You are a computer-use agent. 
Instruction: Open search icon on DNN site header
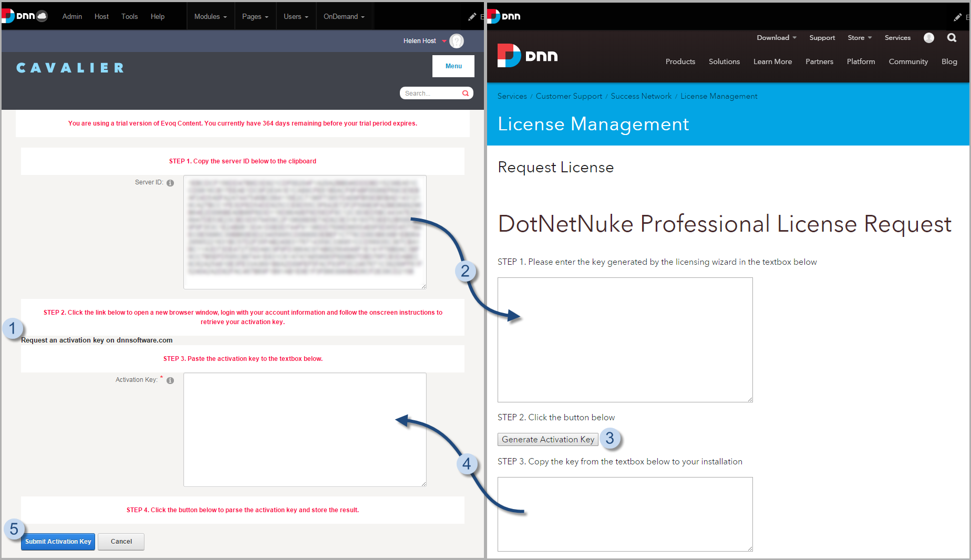point(952,38)
